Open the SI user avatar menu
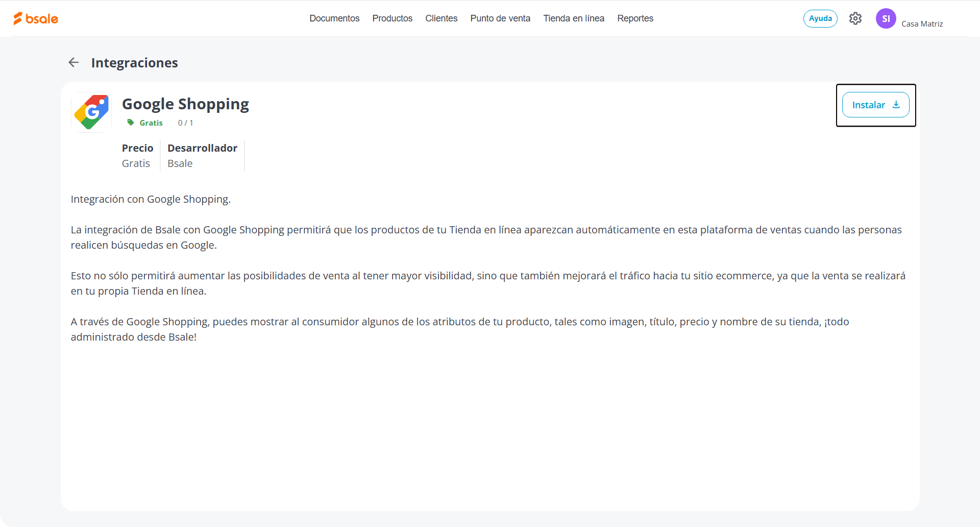The width and height of the screenshot is (980, 527). click(886, 18)
